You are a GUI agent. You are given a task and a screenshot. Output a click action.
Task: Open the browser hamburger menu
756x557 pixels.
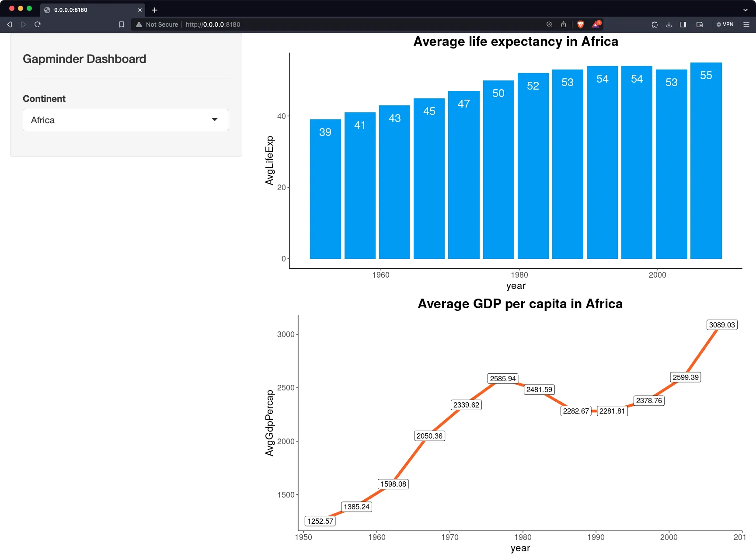746,24
